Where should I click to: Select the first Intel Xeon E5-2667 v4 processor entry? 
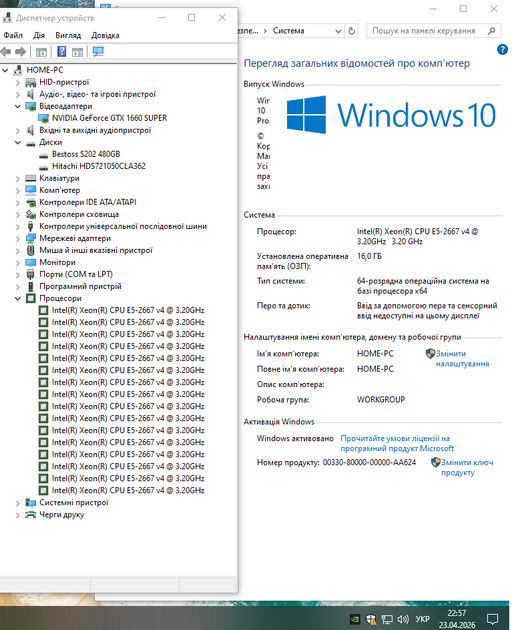point(128,310)
